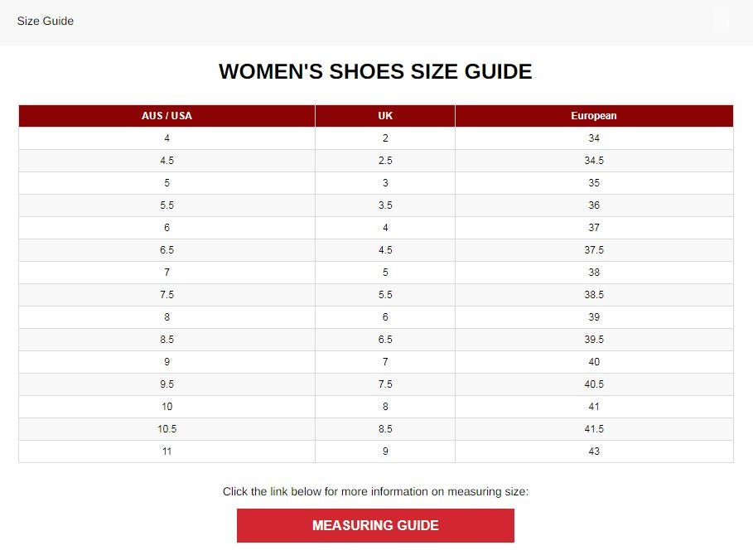The image size is (753, 560).
Task: Click the WOMEN'S SHOES SIZE GUIDE title
Action: (375, 72)
